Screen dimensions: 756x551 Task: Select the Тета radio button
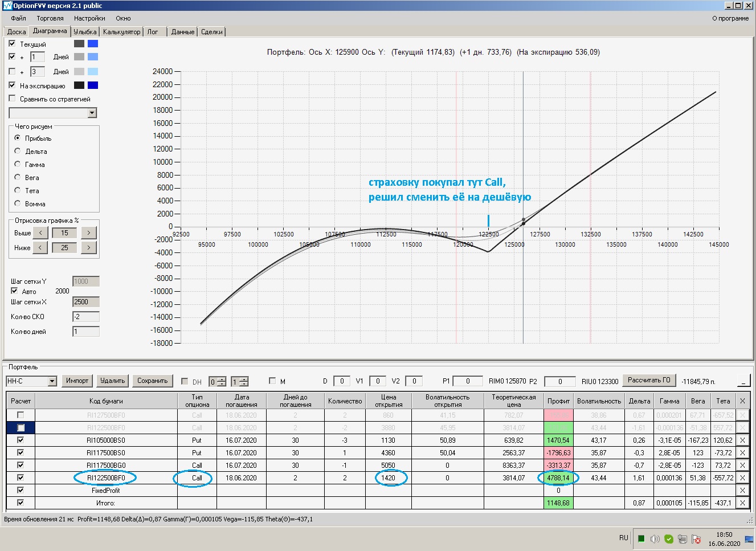tap(17, 190)
